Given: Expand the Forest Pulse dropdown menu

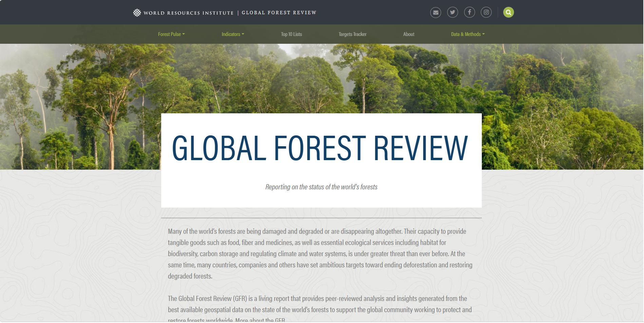Looking at the screenshot, I should [x=171, y=34].
